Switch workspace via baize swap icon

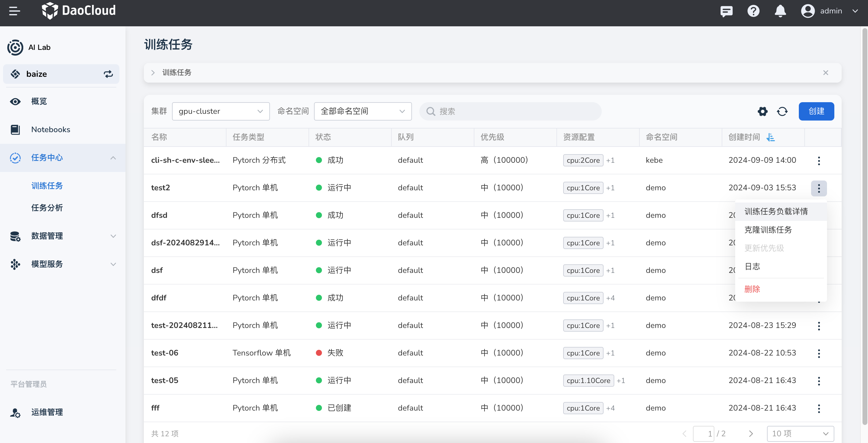(x=108, y=74)
